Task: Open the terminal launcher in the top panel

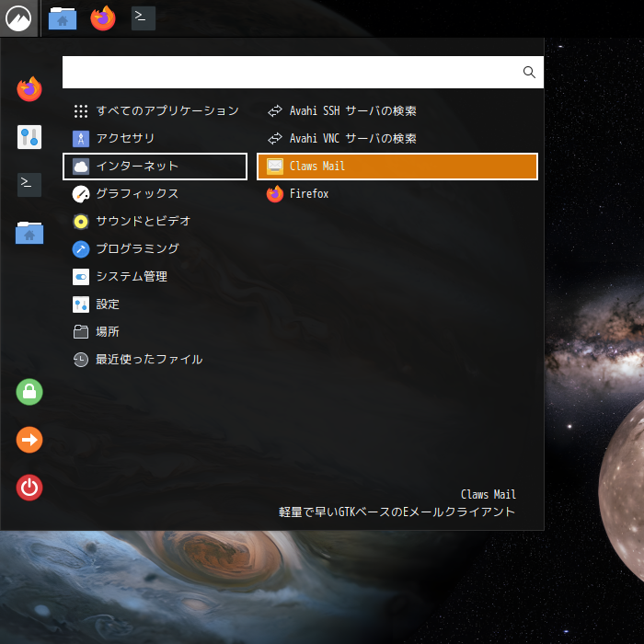Action: [143, 18]
